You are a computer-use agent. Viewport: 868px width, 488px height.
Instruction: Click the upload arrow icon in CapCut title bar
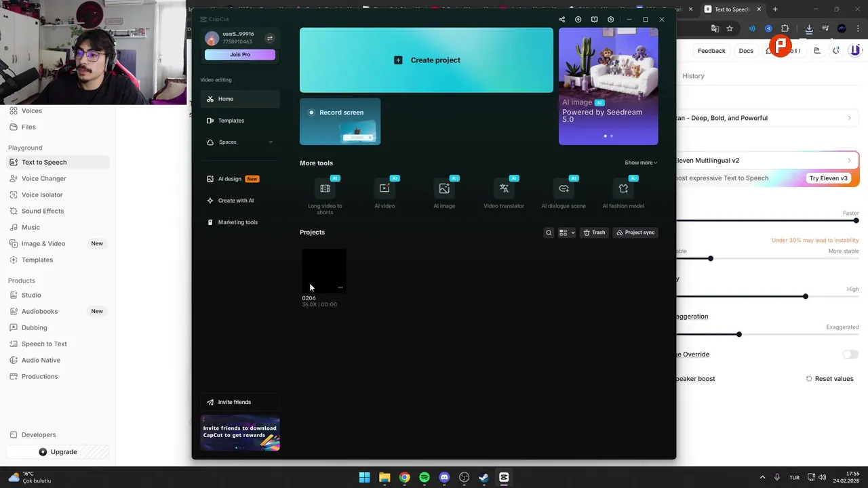pos(578,20)
